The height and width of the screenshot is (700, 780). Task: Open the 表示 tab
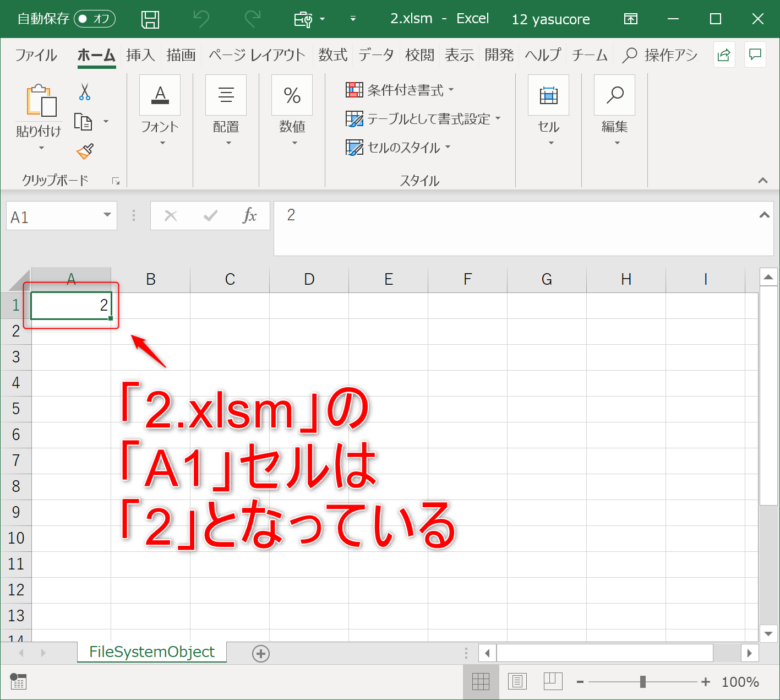pos(460,55)
